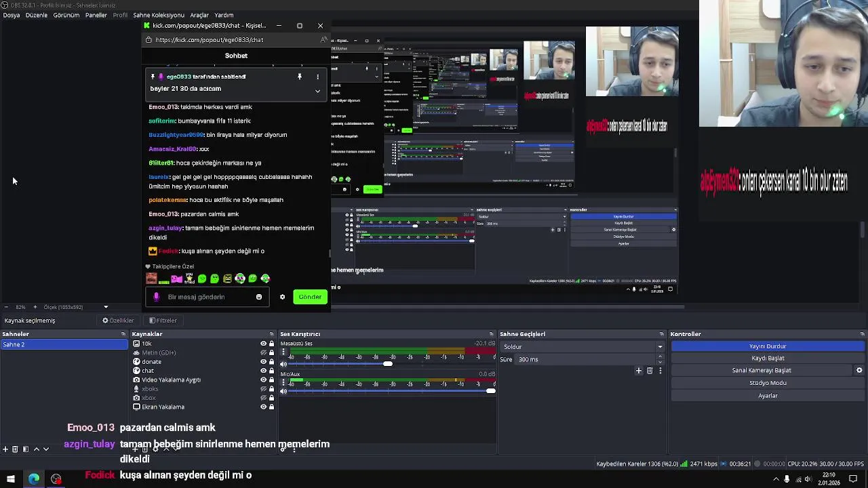Send chat message with Gönder button
Screen dimensions: 868x488
pos(310,297)
